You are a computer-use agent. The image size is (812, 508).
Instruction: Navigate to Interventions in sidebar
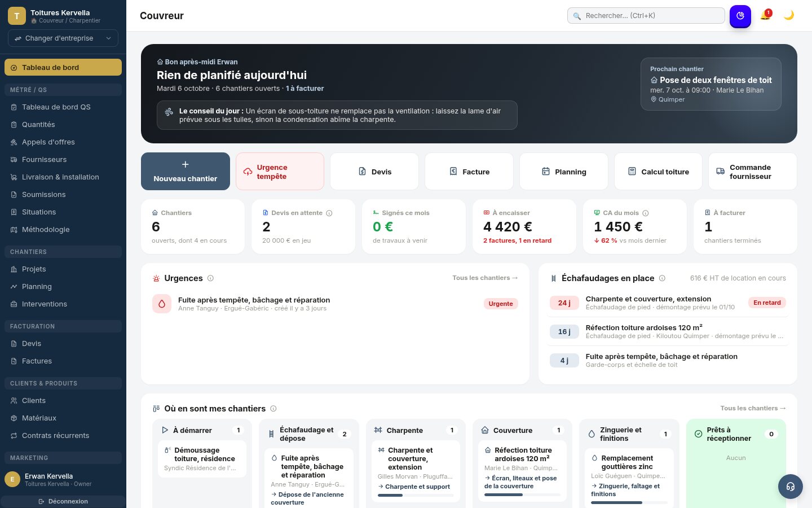(63, 304)
